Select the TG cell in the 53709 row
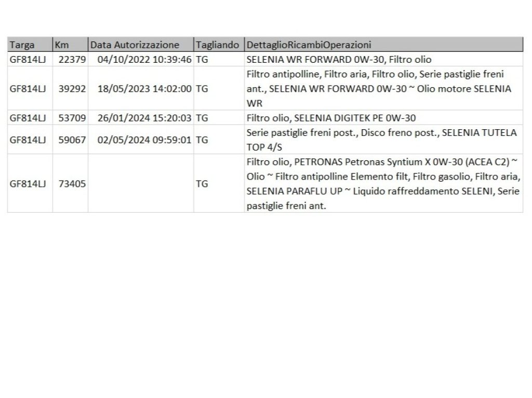This screenshot has width=532, height=398. 219,118
